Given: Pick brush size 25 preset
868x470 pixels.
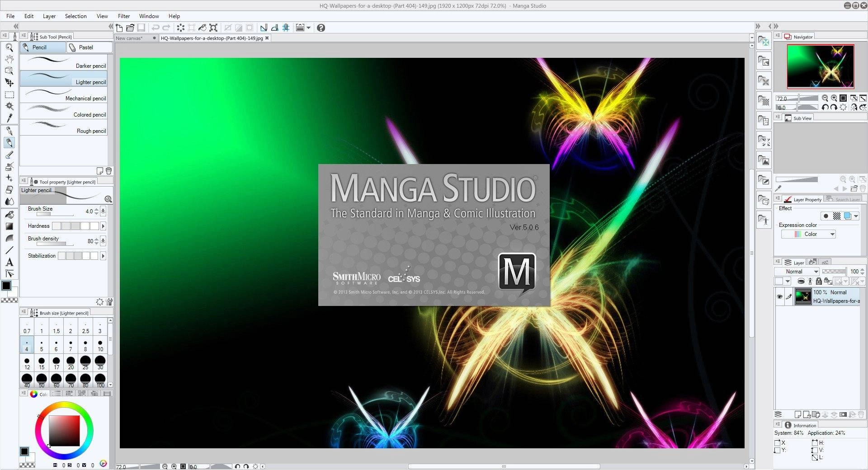Looking at the screenshot, I should click(85, 362).
